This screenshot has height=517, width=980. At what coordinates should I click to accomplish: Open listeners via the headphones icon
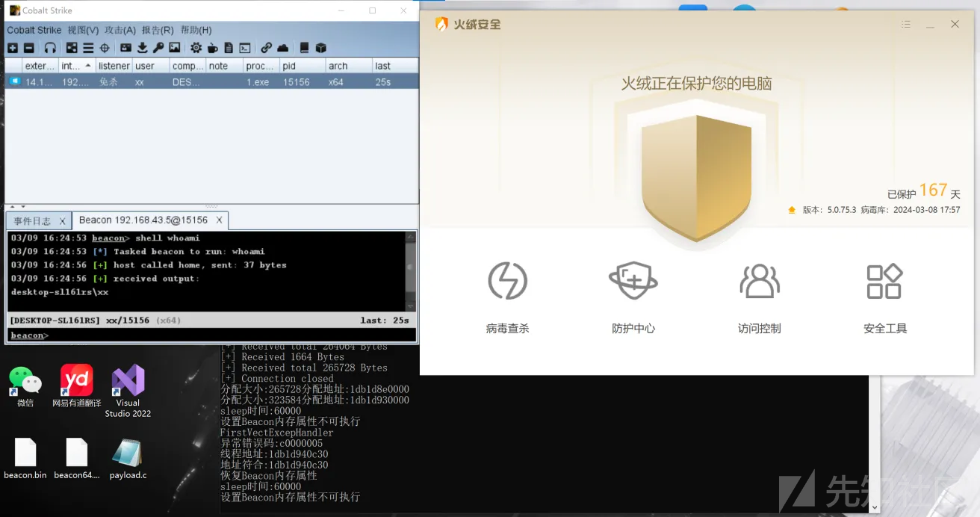50,48
